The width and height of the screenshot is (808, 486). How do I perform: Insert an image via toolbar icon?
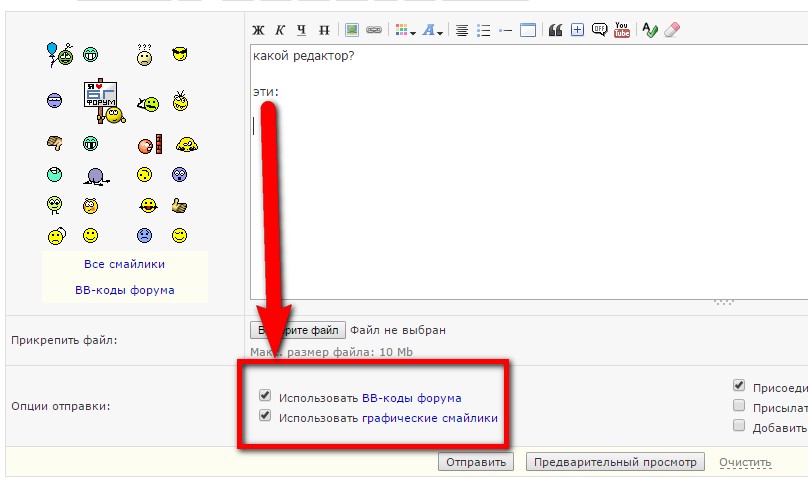(x=352, y=30)
